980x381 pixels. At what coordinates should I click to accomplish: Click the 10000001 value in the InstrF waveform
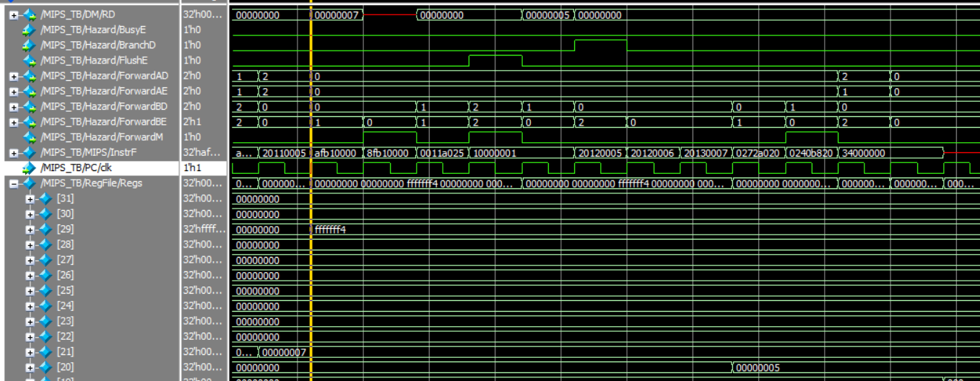tap(494, 153)
